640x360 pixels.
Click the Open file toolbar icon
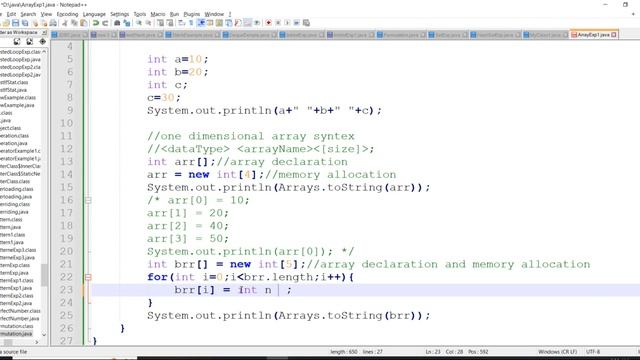[x=6, y=23]
